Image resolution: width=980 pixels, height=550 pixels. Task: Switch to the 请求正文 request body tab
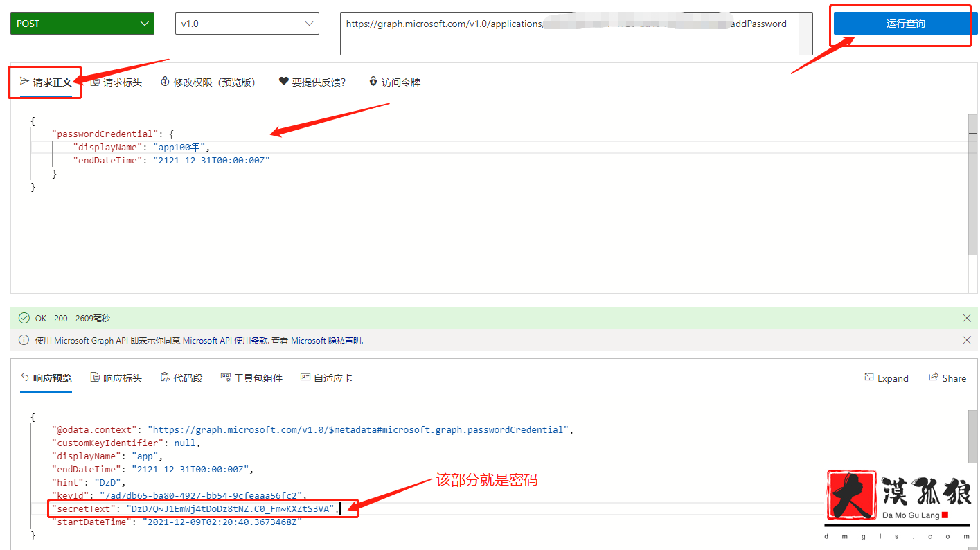46,82
